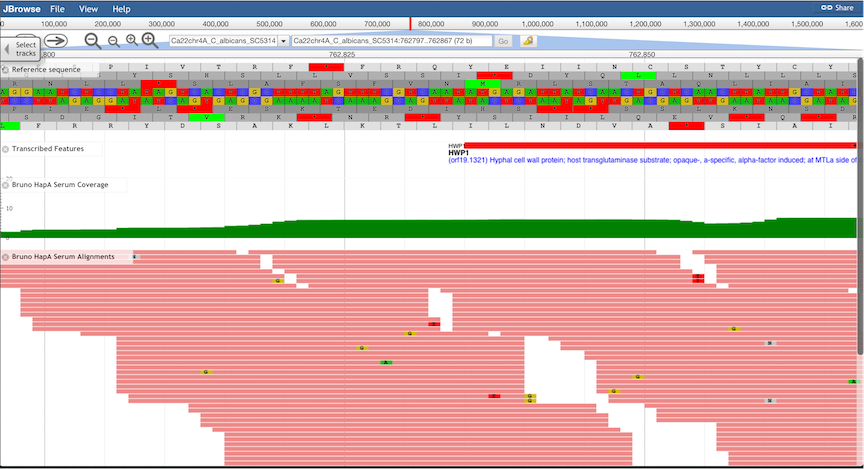864x469 pixels.
Task: Pan right with the arrow button
Action: [56, 41]
